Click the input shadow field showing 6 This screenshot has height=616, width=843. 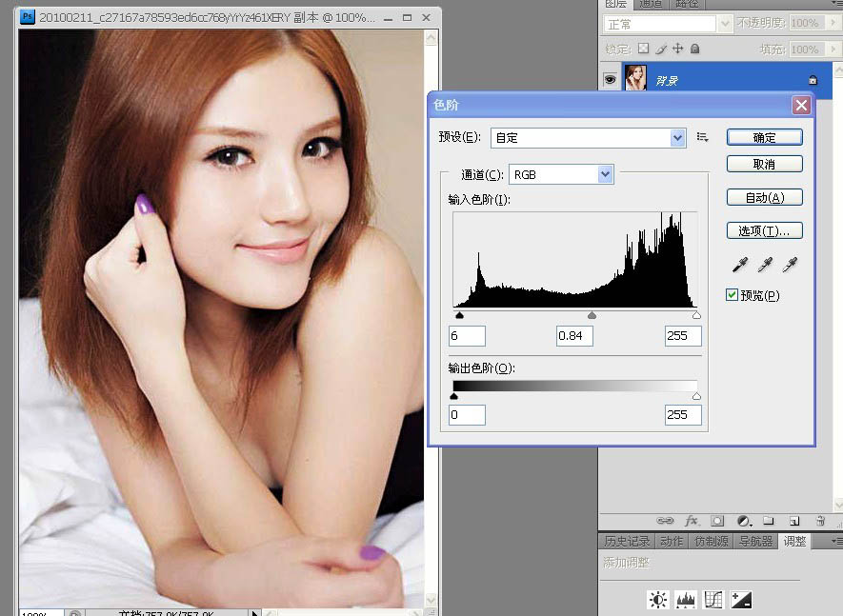coord(467,336)
